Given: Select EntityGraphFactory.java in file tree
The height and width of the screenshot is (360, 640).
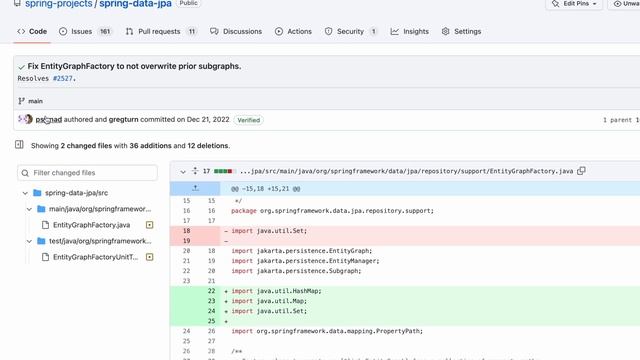Looking at the screenshot, I should coord(91,225).
